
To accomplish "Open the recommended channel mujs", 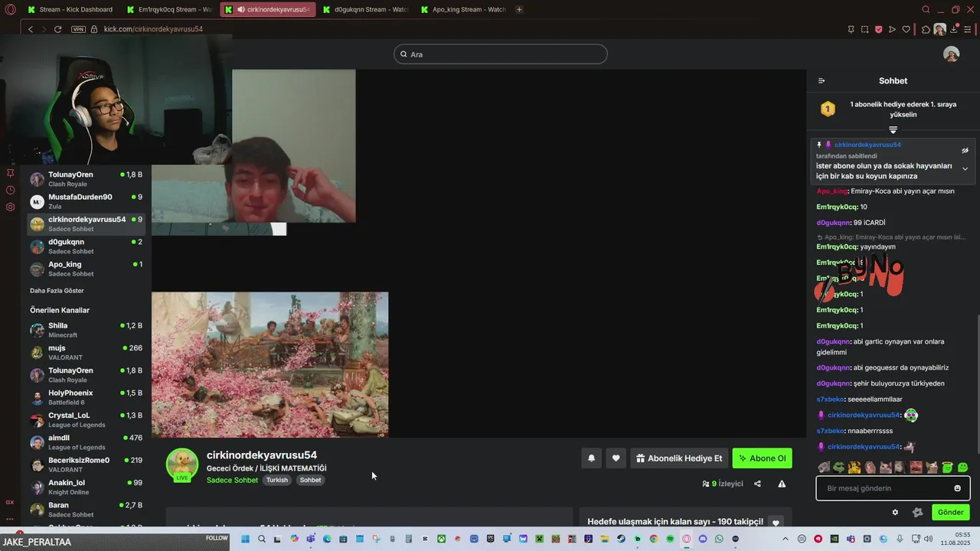I will (86, 352).
